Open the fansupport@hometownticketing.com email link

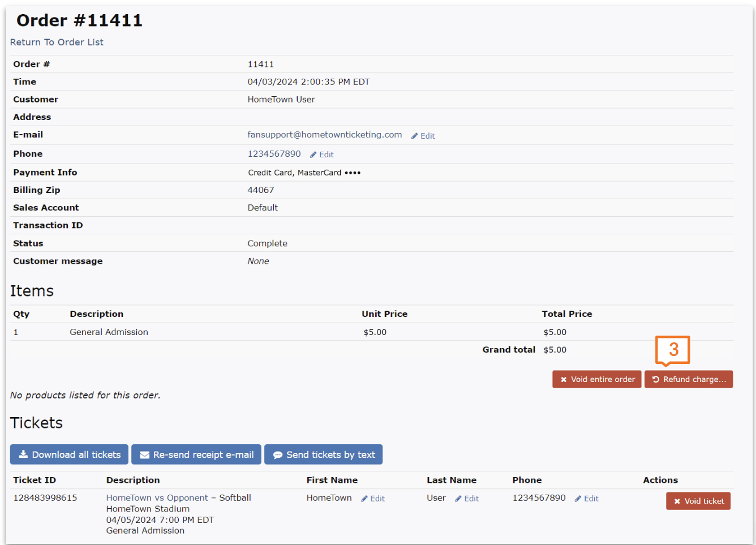point(324,135)
